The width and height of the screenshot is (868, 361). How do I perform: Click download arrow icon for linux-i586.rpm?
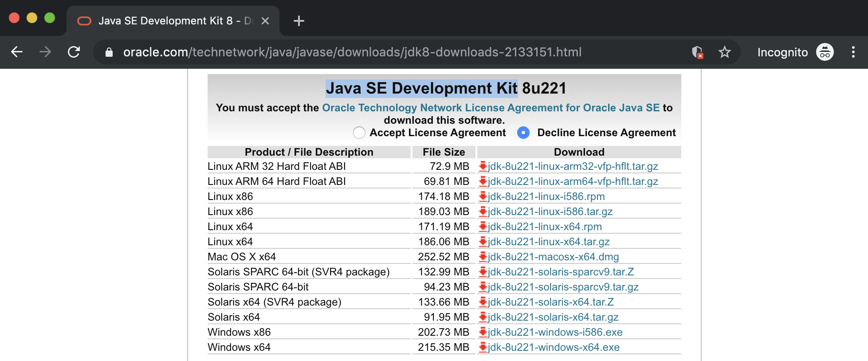tap(483, 196)
